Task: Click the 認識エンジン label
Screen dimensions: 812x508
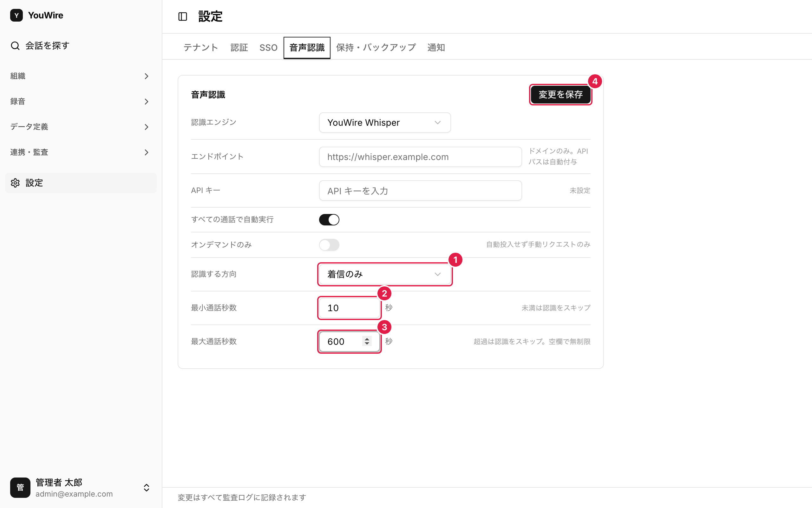Action: pyautogui.click(x=214, y=122)
